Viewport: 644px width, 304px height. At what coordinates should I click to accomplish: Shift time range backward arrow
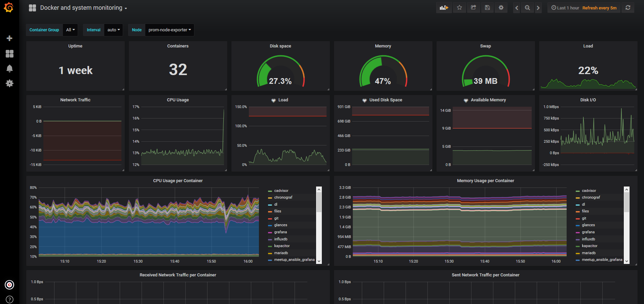click(517, 8)
